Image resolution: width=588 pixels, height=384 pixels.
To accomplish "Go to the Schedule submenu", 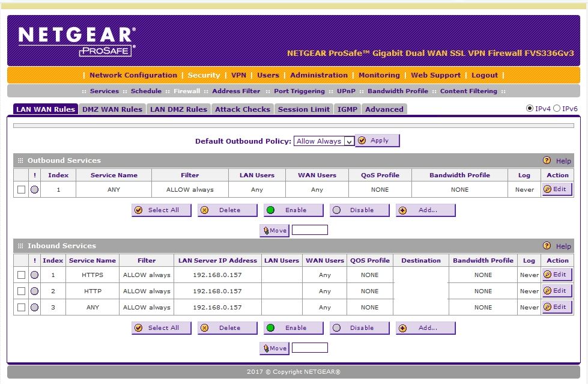I will pyautogui.click(x=146, y=91).
